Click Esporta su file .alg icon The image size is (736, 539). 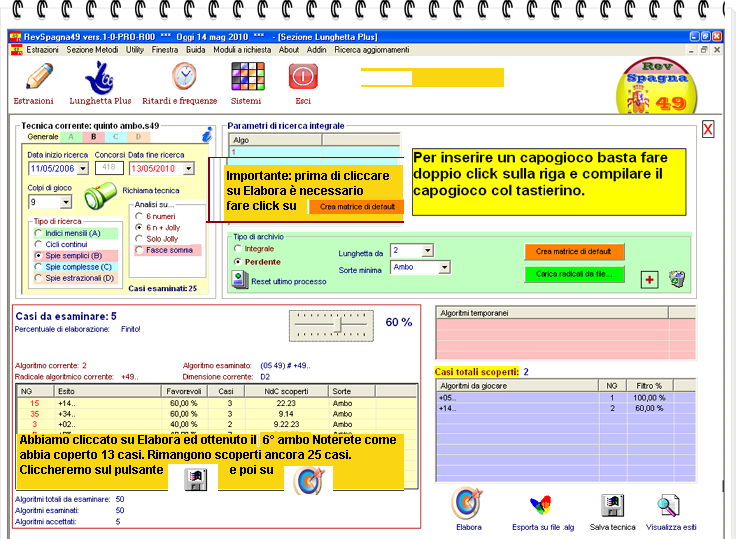pyautogui.click(x=541, y=505)
